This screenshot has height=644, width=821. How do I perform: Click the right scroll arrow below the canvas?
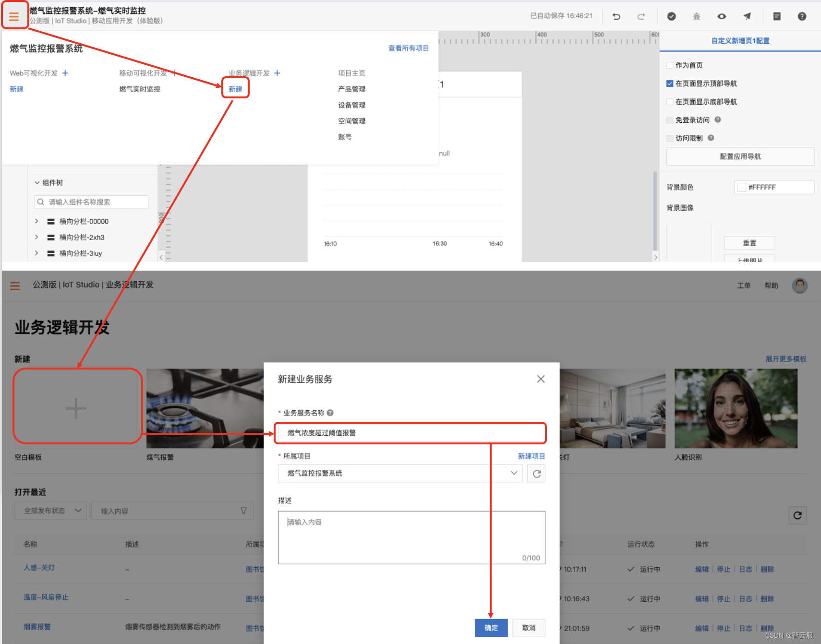(x=656, y=257)
